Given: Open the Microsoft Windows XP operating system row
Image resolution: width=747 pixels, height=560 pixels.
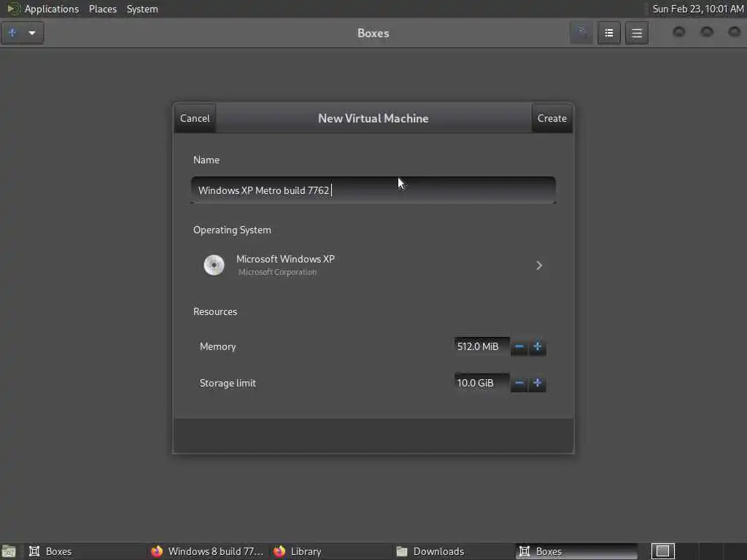Looking at the screenshot, I should pyautogui.click(x=373, y=265).
